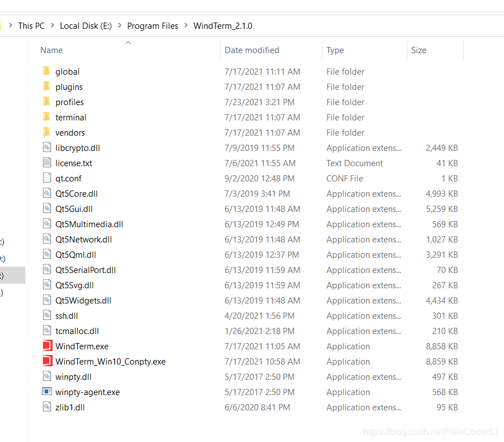The width and height of the screenshot is (504, 442).
Task: Click the Qt5Multimedia.dll file icon
Action: click(47, 224)
